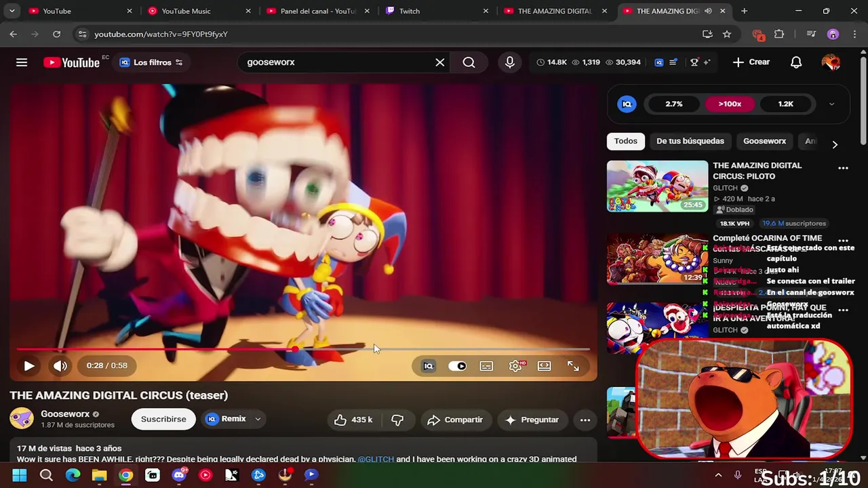The height and width of the screenshot is (488, 868).
Task: Enter fullscreen mode
Action: (x=573, y=366)
